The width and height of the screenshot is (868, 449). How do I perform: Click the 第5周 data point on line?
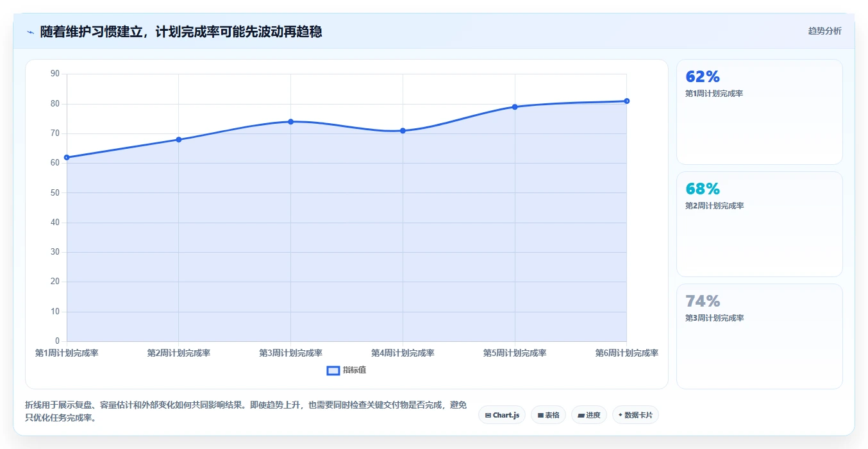[x=515, y=106]
